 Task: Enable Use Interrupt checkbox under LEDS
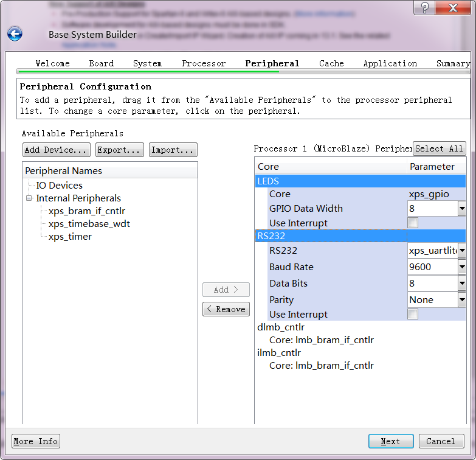[x=413, y=223]
